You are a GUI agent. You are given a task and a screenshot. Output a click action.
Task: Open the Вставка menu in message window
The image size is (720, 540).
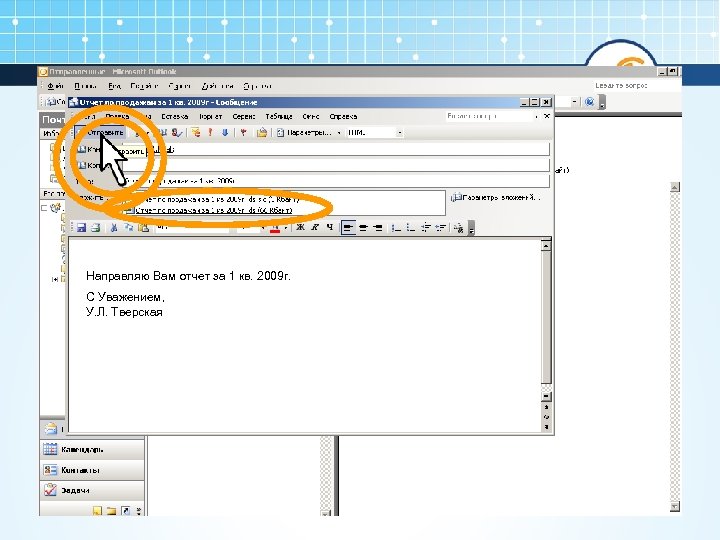coord(174,117)
